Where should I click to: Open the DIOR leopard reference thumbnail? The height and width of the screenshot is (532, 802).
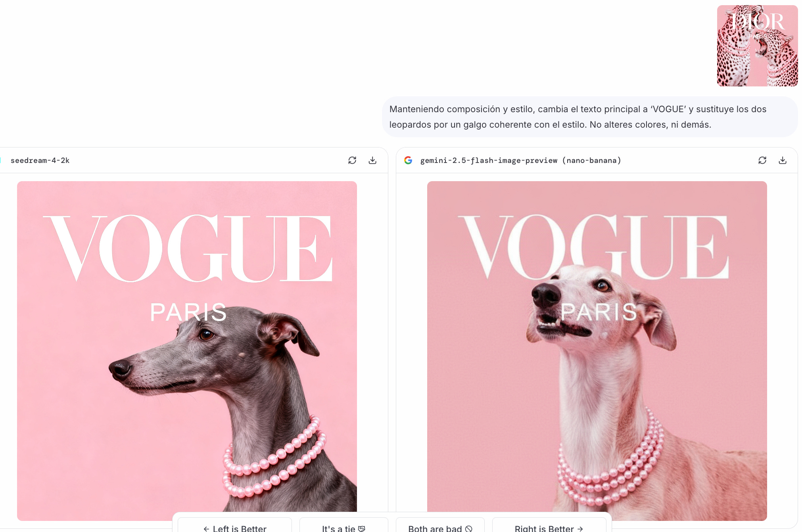point(757,46)
